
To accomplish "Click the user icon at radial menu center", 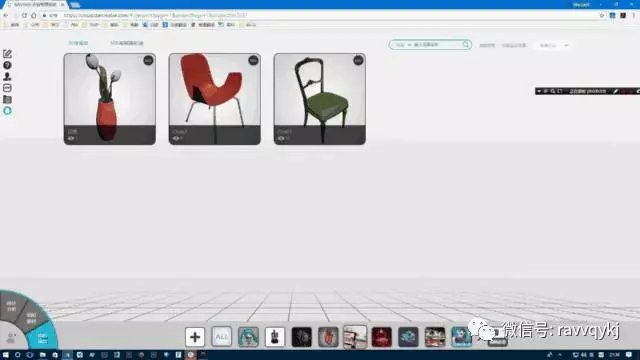I will pos(11,338).
